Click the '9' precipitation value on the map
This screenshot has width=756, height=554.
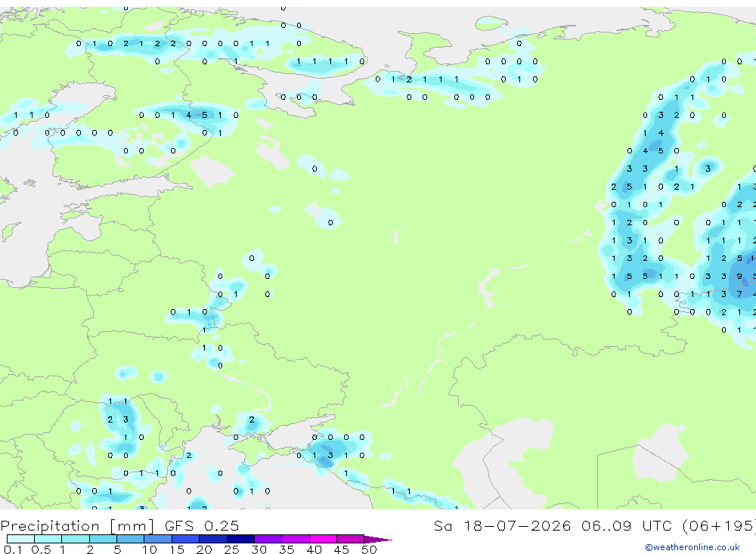pyautogui.click(x=739, y=277)
